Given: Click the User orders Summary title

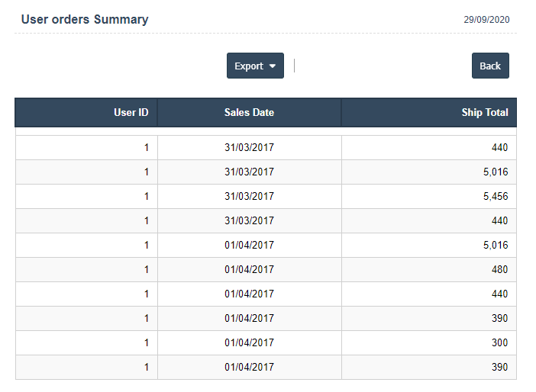Looking at the screenshot, I should tap(85, 20).
